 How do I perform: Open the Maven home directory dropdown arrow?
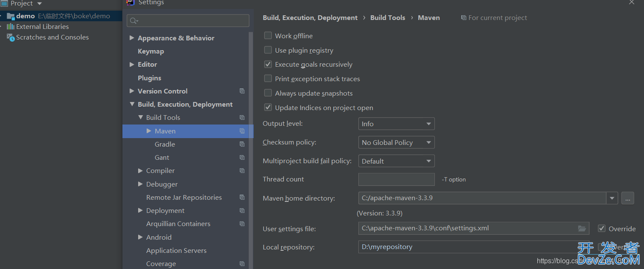[x=612, y=198]
